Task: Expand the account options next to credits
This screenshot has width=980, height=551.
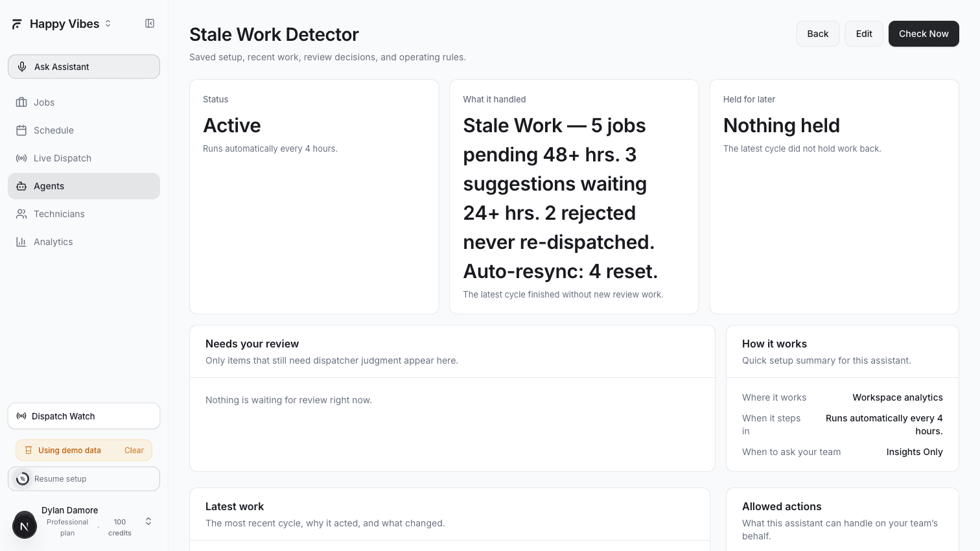Action: pyautogui.click(x=148, y=521)
